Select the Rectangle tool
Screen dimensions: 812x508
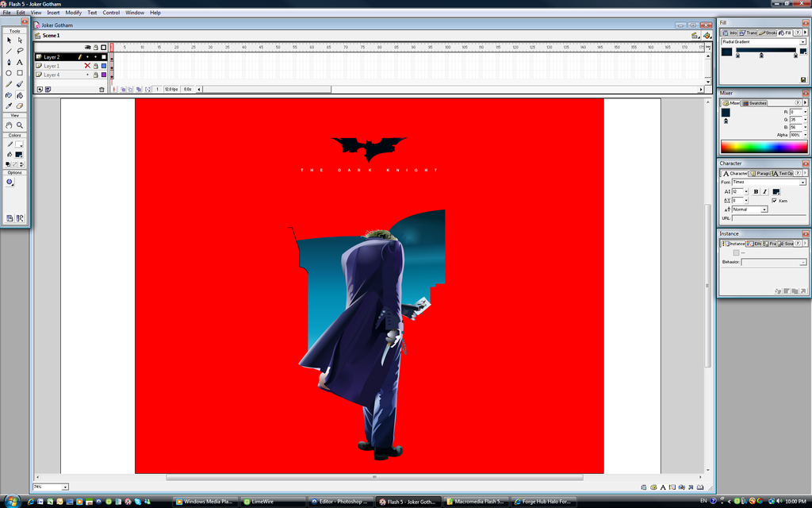20,73
